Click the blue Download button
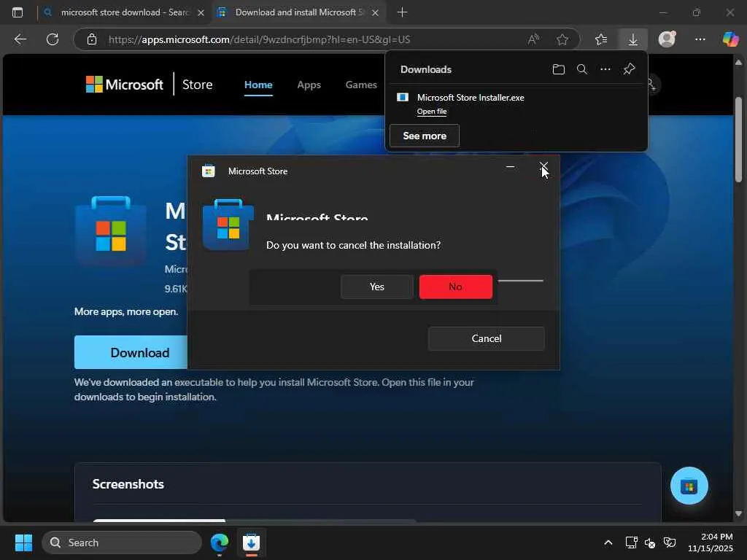Viewport: 747px width, 560px height. (131, 352)
